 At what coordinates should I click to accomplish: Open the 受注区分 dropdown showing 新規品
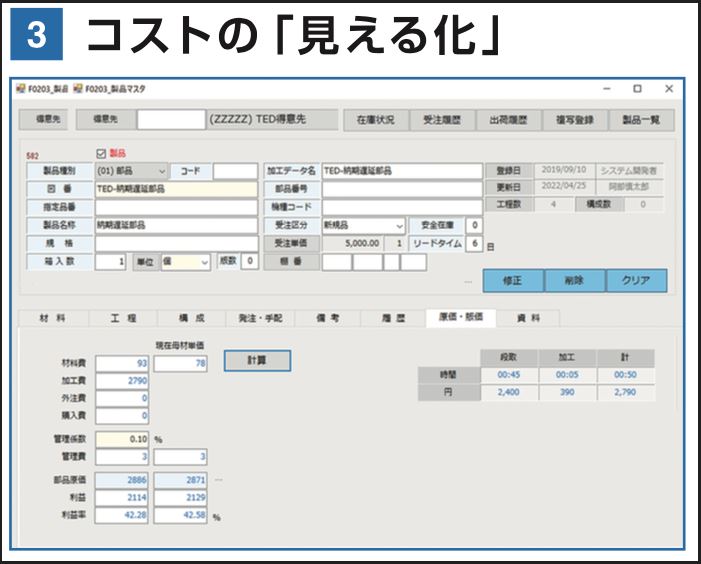click(x=364, y=225)
